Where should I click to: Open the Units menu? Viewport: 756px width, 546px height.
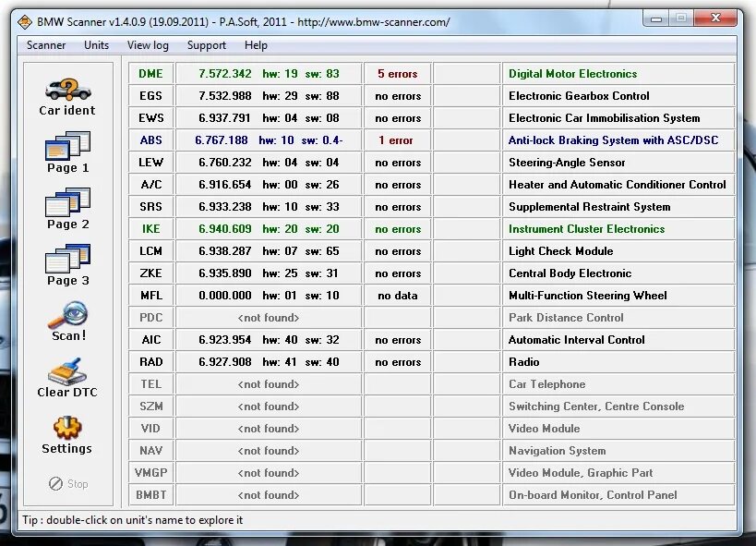96,45
